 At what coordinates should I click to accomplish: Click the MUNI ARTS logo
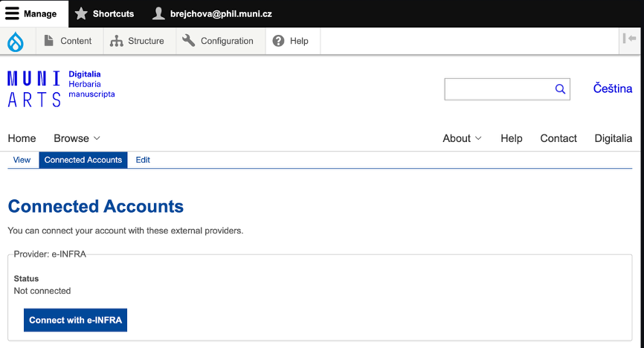point(34,89)
